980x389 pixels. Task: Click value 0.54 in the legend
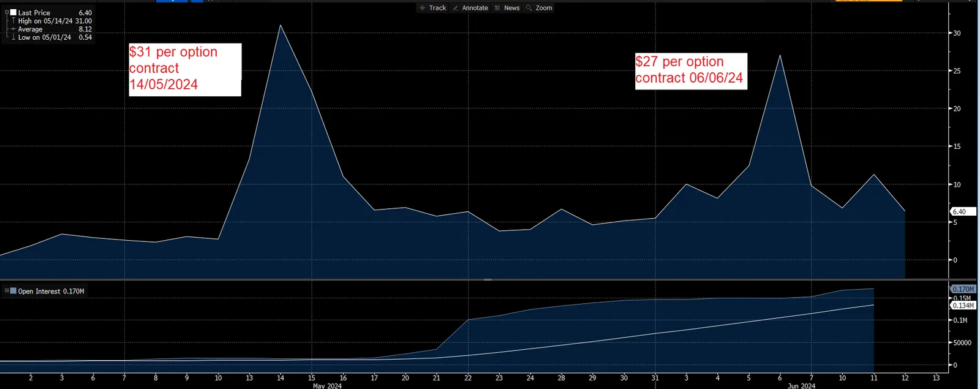(x=85, y=37)
